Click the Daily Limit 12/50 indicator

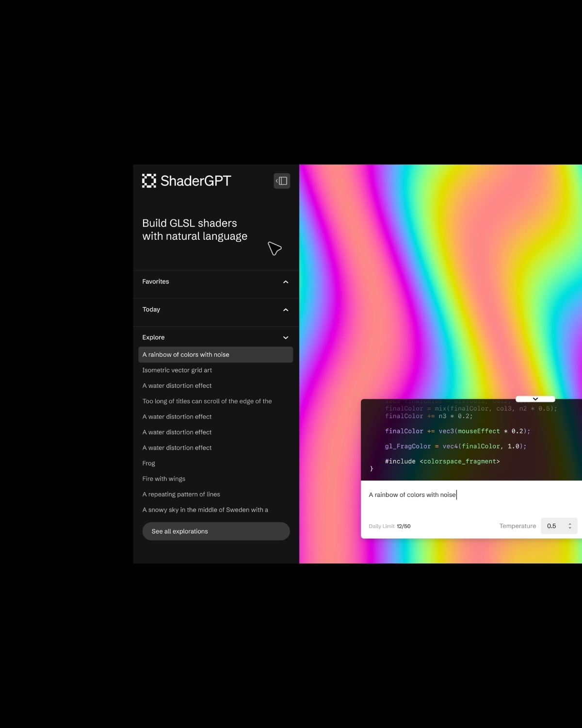coord(389,526)
